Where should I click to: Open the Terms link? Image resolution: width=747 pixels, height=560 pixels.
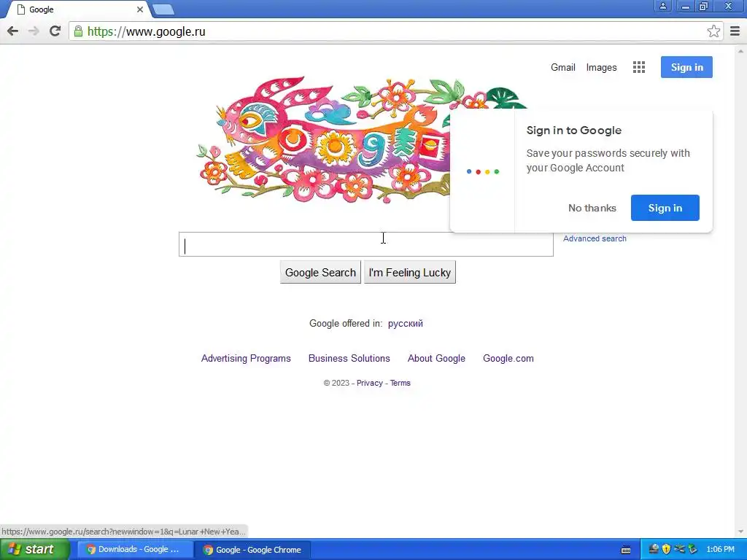[400, 383]
